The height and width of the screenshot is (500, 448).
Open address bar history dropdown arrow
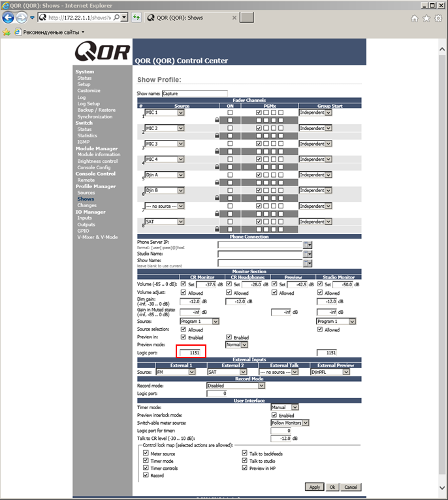click(125, 18)
